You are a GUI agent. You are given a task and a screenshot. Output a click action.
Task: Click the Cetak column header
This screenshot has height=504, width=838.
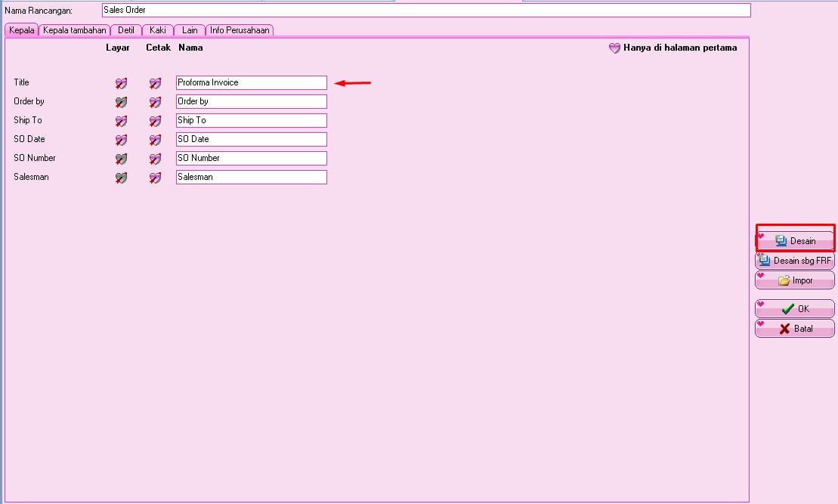158,48
